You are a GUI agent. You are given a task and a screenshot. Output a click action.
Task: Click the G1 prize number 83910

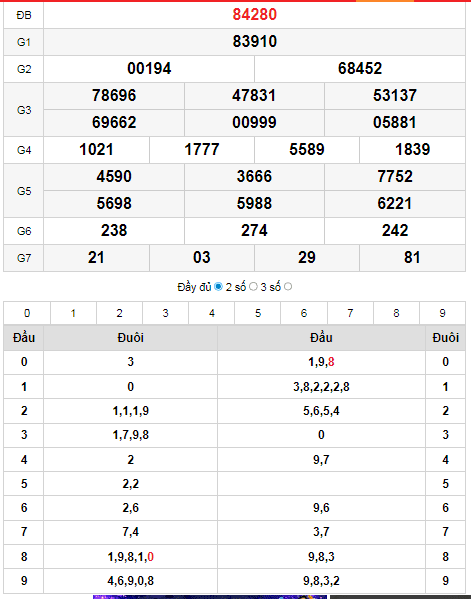254,41
